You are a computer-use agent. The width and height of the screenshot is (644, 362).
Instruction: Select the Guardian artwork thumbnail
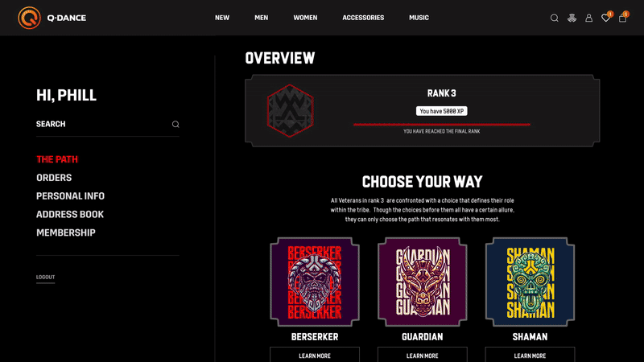[x=422, y=282]
